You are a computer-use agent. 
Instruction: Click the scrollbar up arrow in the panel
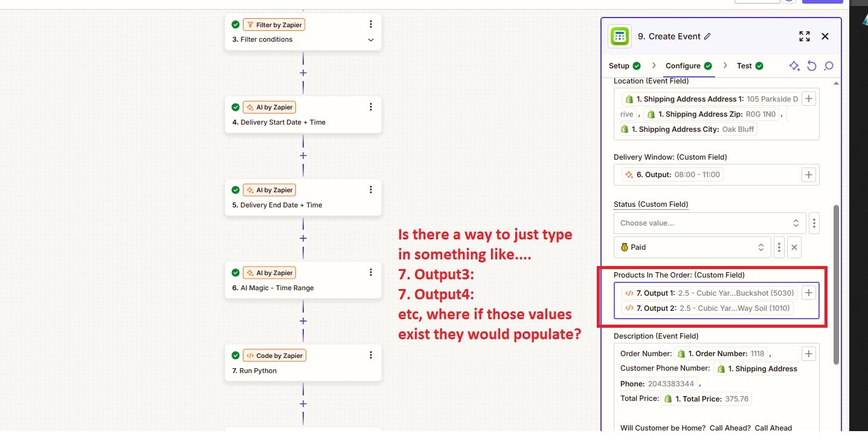point(836,83)
